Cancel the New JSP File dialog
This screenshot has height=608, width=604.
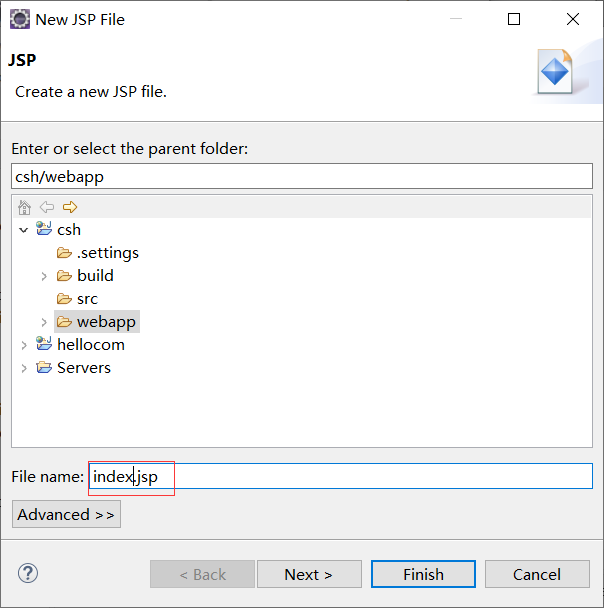[537, 574]
